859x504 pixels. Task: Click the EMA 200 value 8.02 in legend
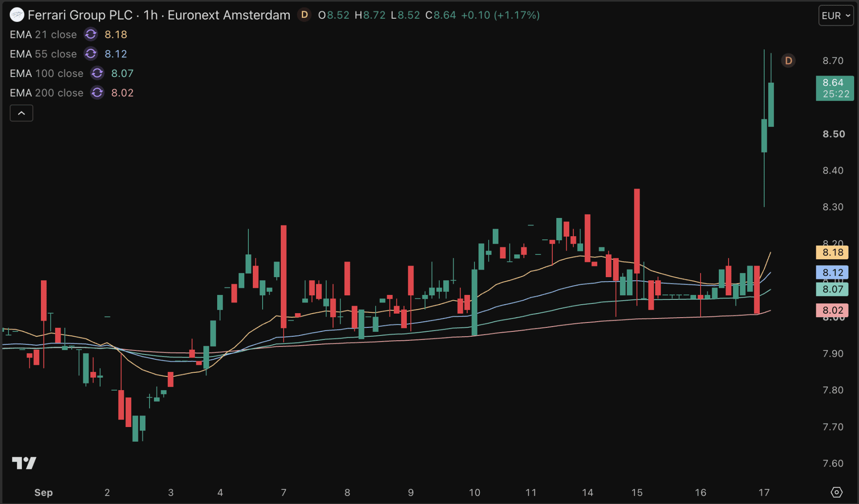pyautogui.click(x=122, y=93)
